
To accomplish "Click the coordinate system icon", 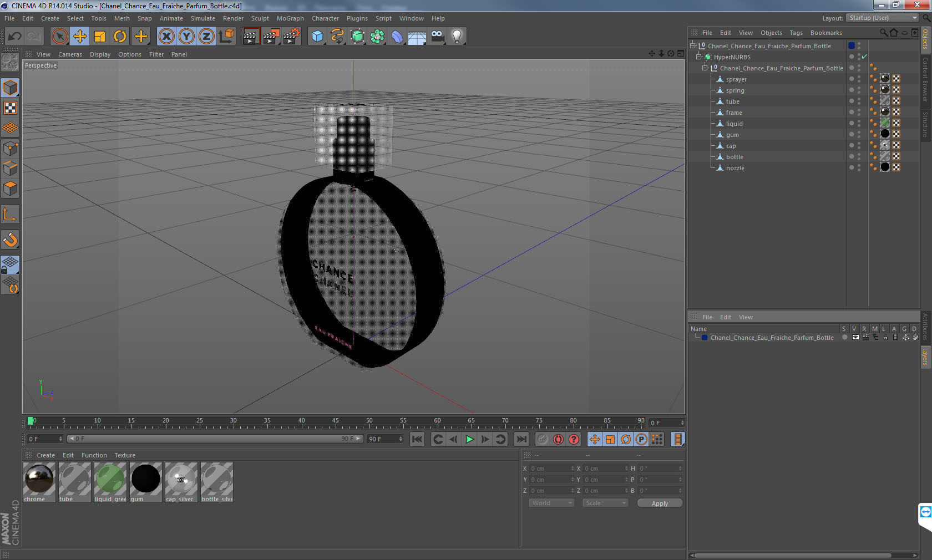I will pyautogui.click(x=226, y=37).
